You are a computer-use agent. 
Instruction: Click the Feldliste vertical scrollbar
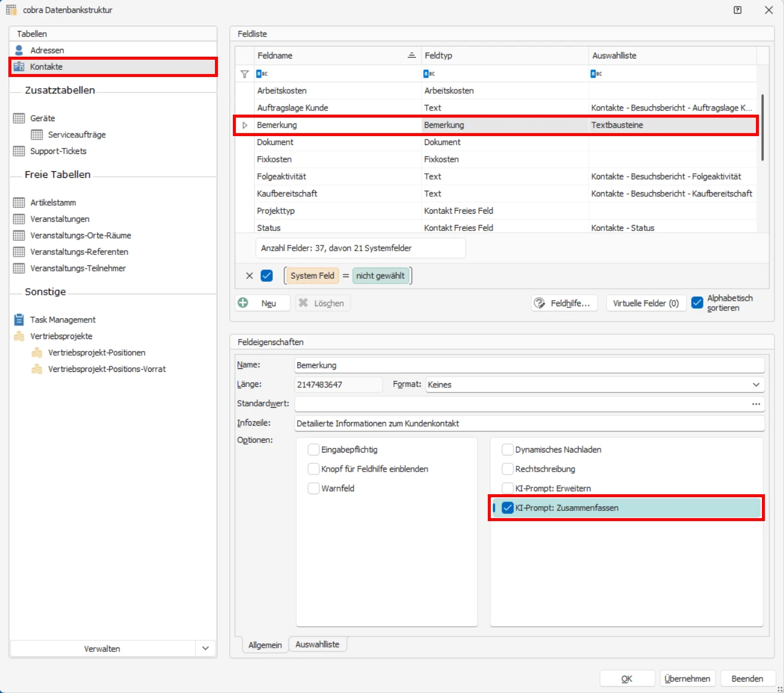[x=763, y=128]
